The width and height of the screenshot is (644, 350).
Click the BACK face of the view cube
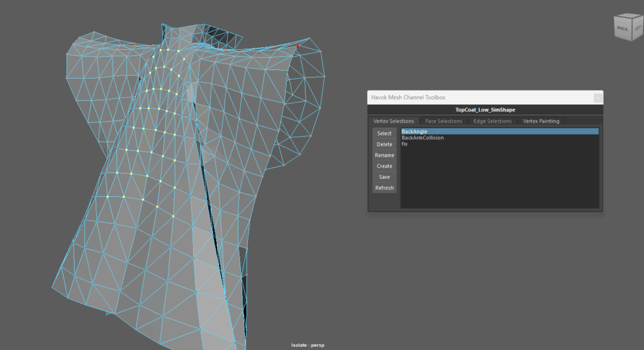622,28
